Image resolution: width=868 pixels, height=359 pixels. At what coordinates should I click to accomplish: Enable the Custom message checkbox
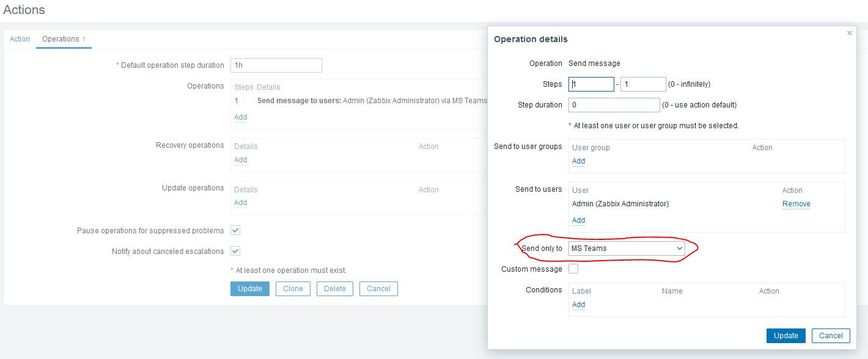tap(573, 269)
